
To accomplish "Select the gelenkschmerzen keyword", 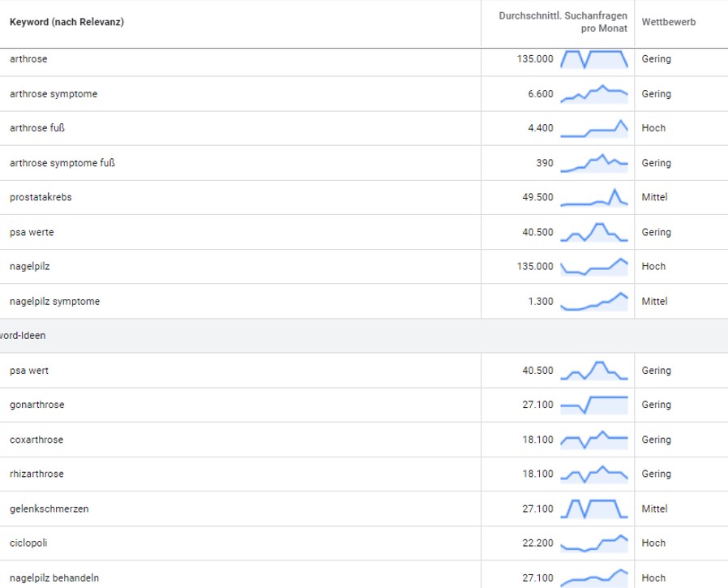I will click(x=49, y=509).
